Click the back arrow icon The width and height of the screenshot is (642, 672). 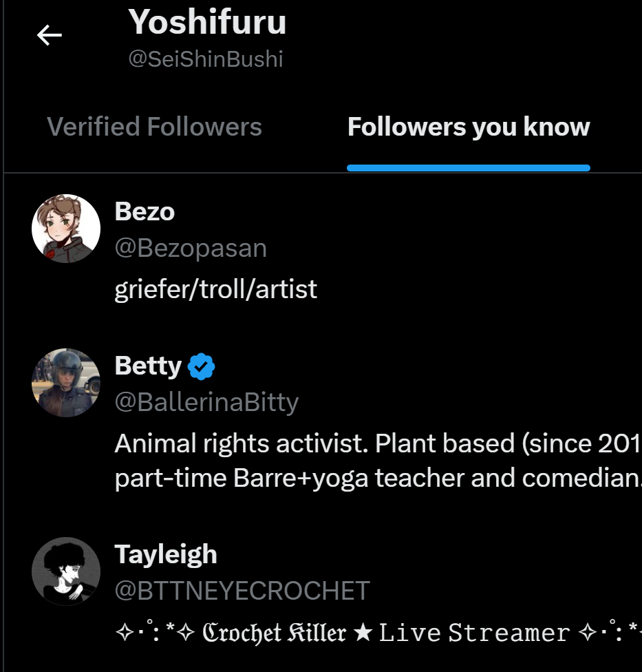tap(50, 35)
